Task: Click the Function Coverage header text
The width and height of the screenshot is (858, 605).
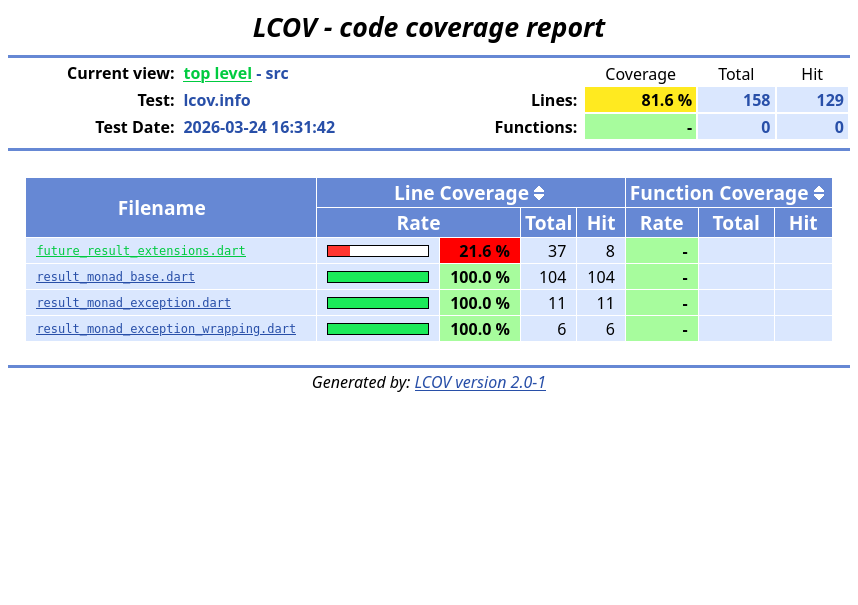Action: click(718, 194)
